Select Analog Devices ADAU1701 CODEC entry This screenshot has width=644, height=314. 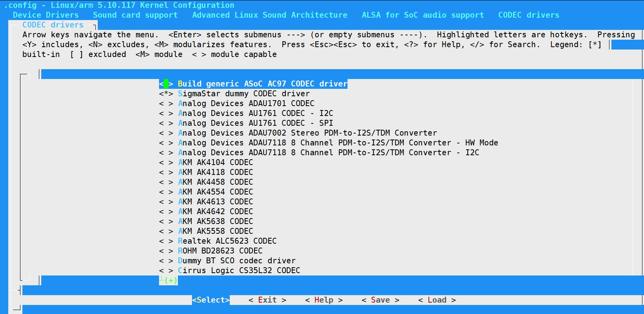(x=246, y=103)
